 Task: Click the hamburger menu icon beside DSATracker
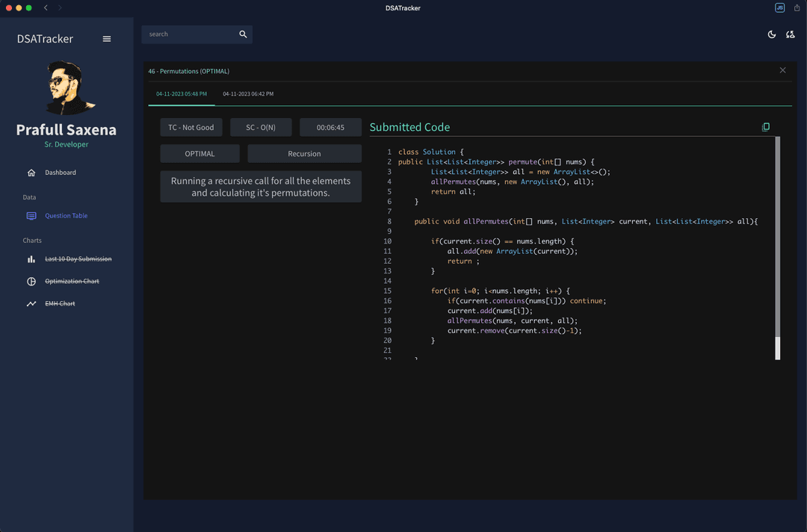coord(107,39)
